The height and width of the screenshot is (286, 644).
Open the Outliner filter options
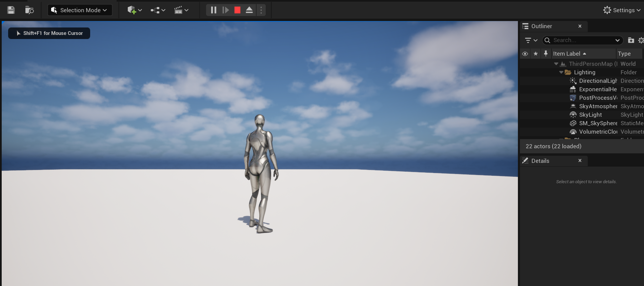point(531,40)
